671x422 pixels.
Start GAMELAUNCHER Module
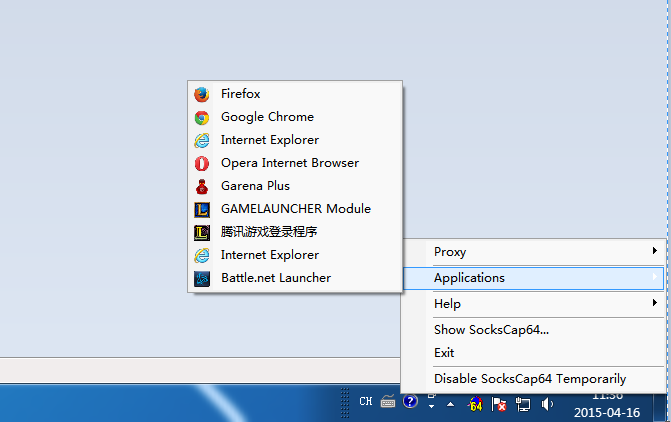(295, 209)
